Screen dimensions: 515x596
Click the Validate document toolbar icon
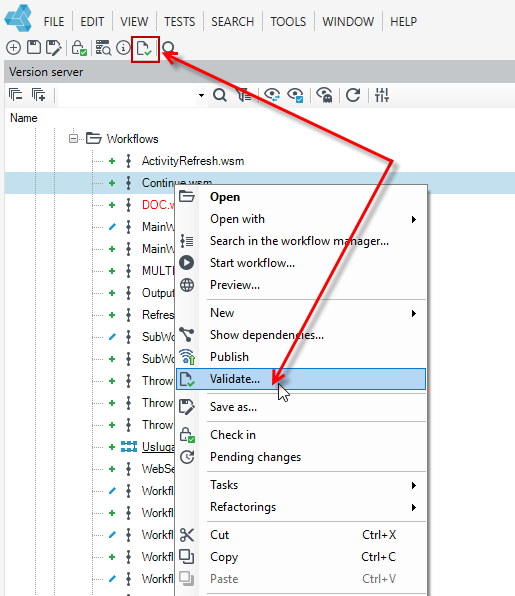(145, 49)
